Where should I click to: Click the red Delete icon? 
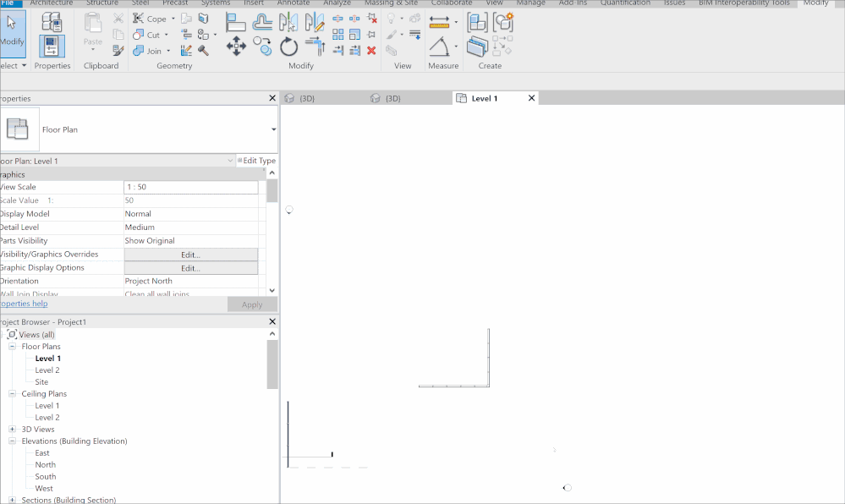371,51
